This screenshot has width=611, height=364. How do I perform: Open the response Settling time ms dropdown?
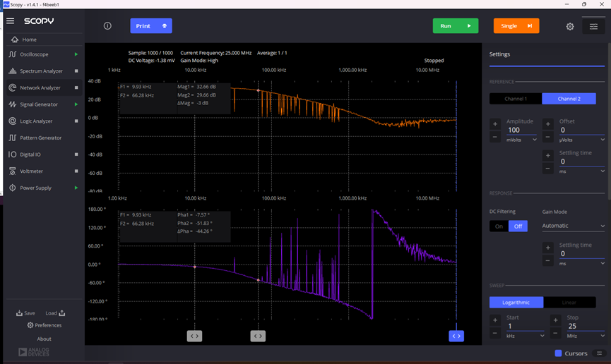coord(581,264)
